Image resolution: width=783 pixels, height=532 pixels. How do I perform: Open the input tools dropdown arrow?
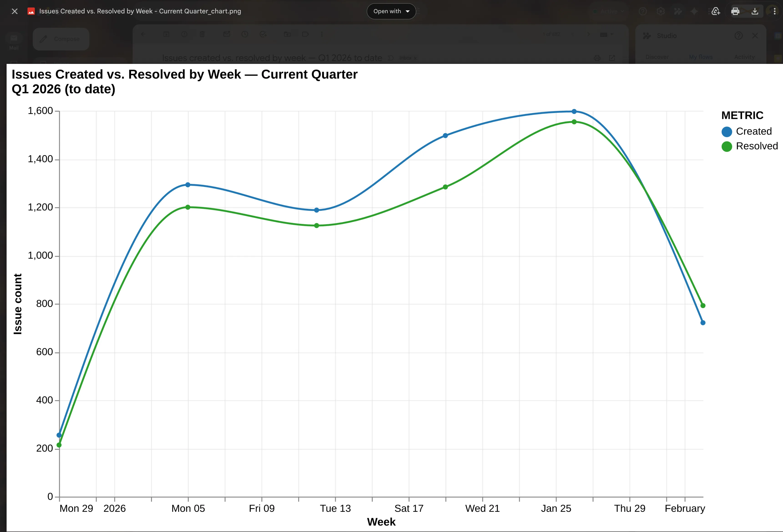tap(613, 34)
